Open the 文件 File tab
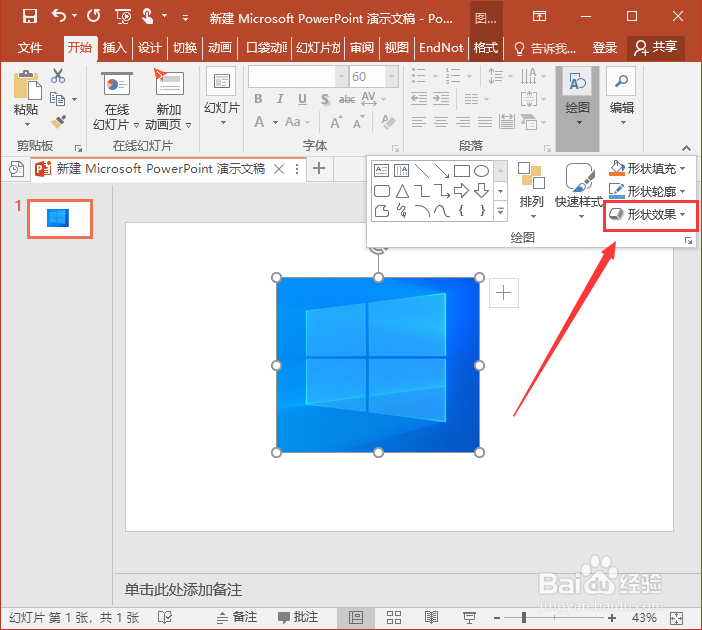 click(x=30, y=47)
